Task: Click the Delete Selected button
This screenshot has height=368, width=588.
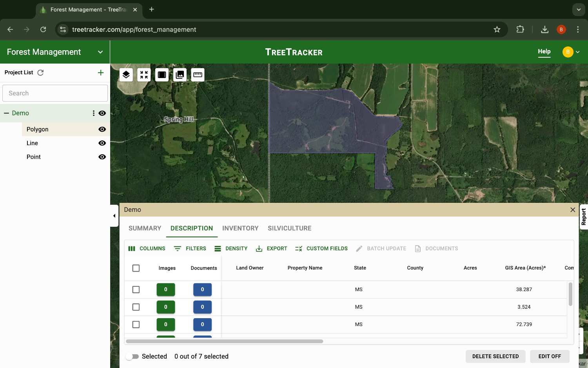Action: (x=495, y=356)
